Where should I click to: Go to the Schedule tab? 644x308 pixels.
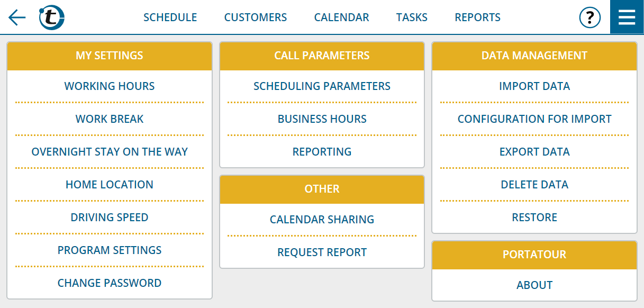170,17
